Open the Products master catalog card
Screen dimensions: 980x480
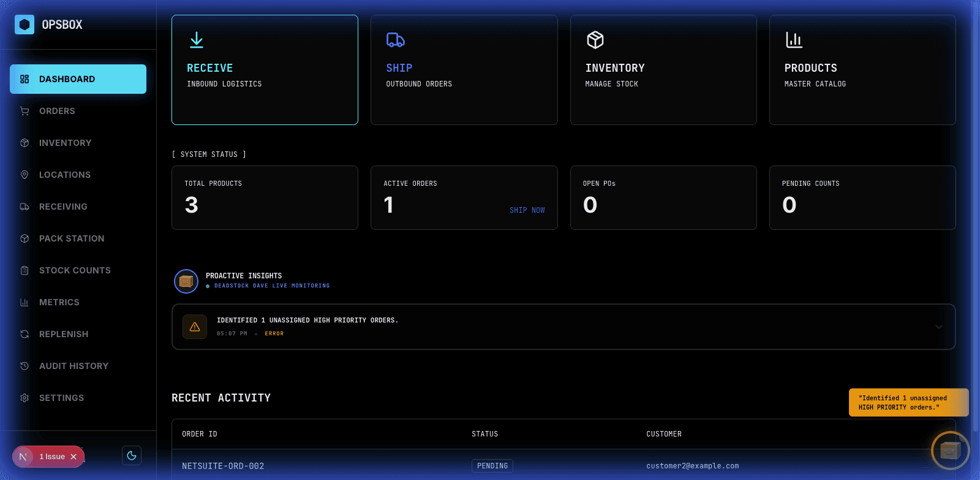[x=862, y=70]
